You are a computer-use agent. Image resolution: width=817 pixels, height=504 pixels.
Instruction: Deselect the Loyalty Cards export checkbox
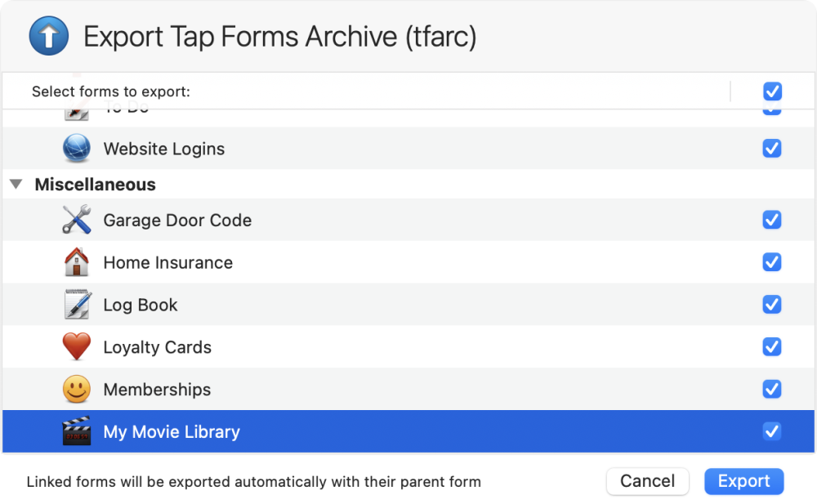pyautogui.click(x=772, y=347)
